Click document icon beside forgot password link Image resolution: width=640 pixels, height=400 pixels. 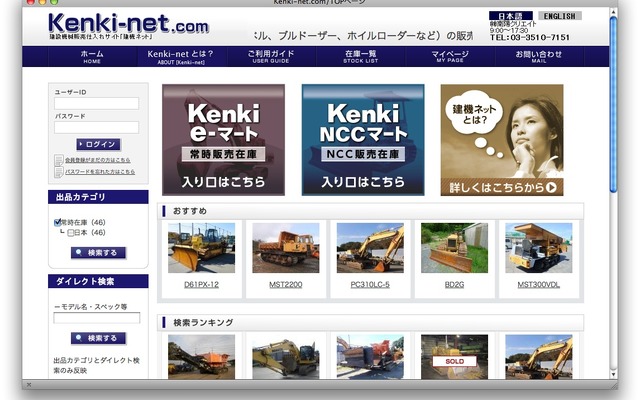coord(59,172)
